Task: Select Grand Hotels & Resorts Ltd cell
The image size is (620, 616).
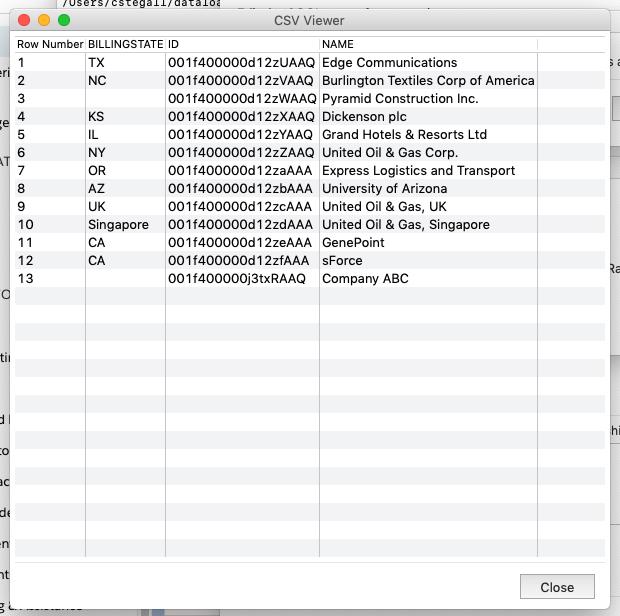Action: [x=428, y=134]
